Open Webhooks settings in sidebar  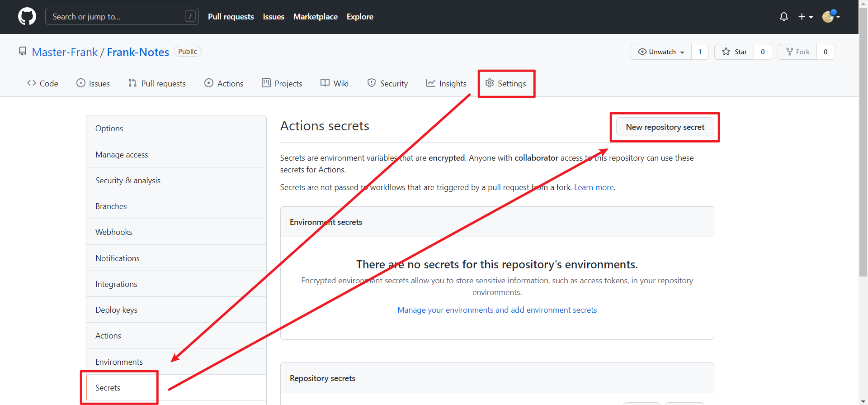176,232
